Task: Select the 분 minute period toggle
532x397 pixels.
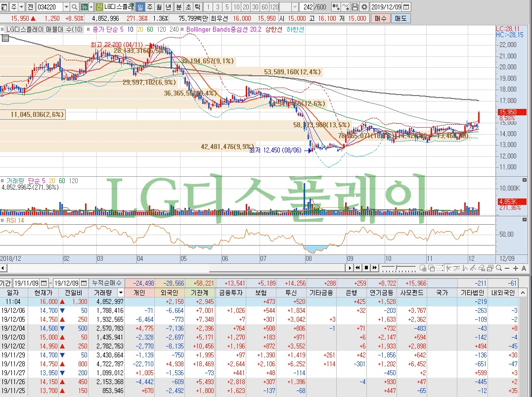Action: (179, 7)
